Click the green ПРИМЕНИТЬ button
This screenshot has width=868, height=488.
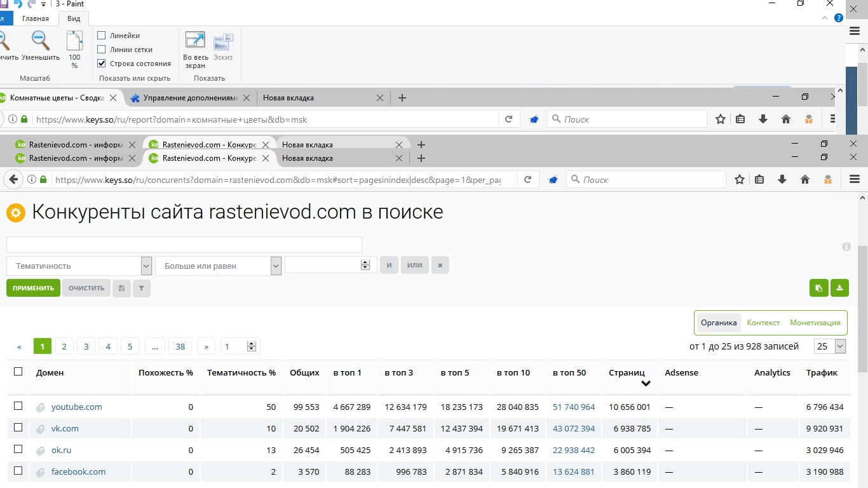[33, 288]
